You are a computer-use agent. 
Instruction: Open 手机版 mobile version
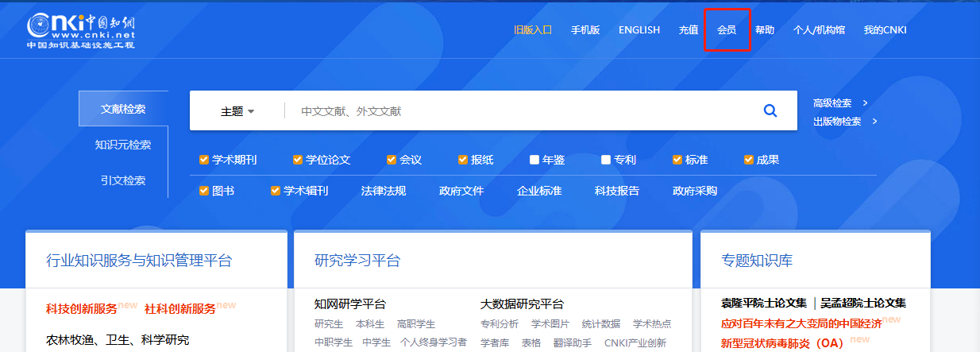point(585,30)
